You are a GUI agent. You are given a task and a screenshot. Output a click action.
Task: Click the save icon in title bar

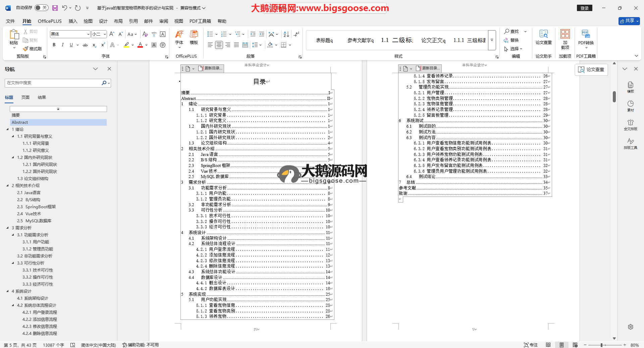click(55, 8)
